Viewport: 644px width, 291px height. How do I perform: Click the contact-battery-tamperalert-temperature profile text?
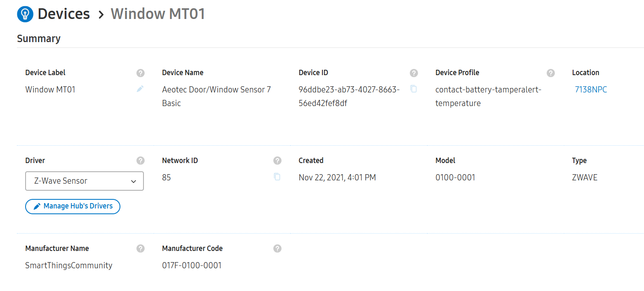[488, 96]
